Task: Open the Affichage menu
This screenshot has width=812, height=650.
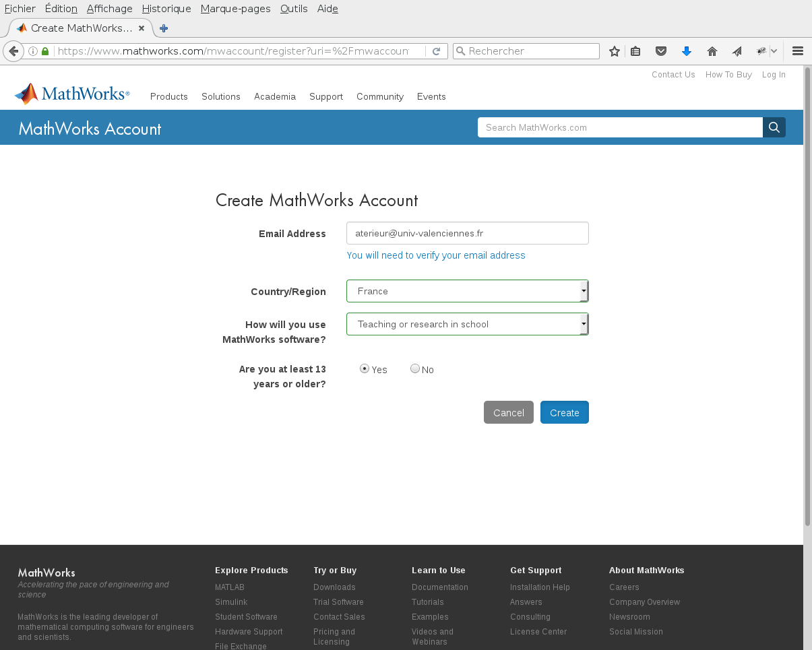Action: (110, 9)
